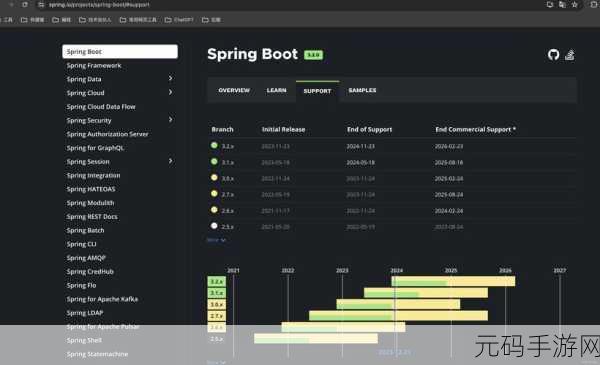Open Spring Framework project page

pyautogui.click(x=94, y=65)
